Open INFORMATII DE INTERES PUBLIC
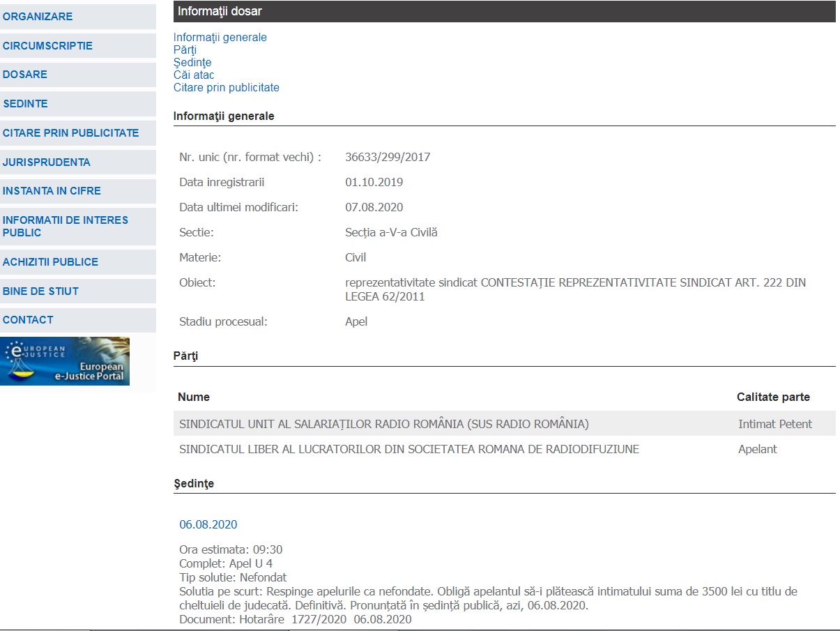Screen dimensions: 840x631 coord(66,226)
